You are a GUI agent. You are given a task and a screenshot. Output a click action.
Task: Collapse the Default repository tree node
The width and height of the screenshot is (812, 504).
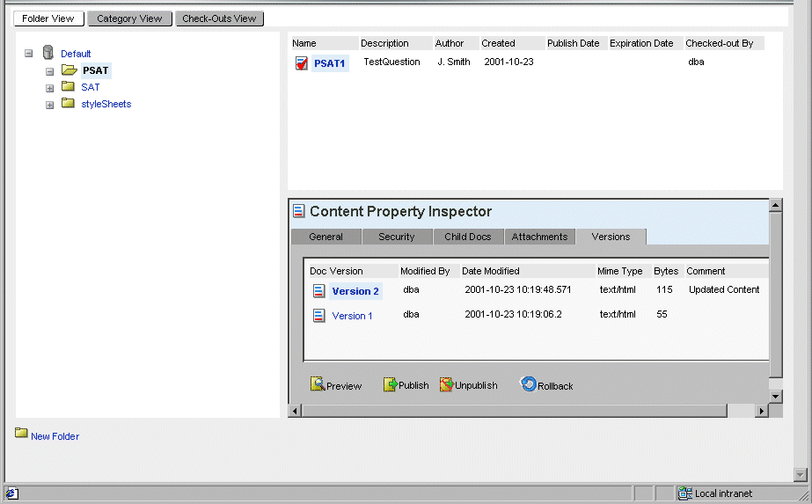pyautogui.click(x=29, y=54)
